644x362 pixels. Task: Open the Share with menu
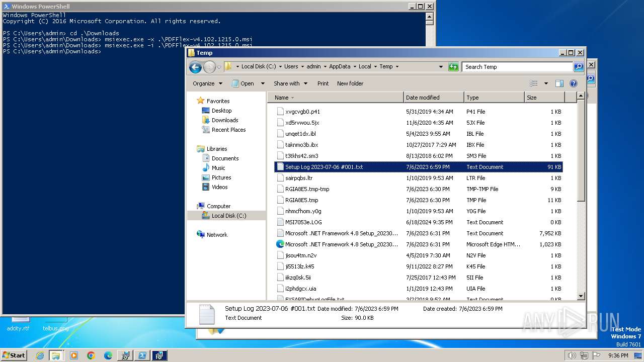coord(290,83)
